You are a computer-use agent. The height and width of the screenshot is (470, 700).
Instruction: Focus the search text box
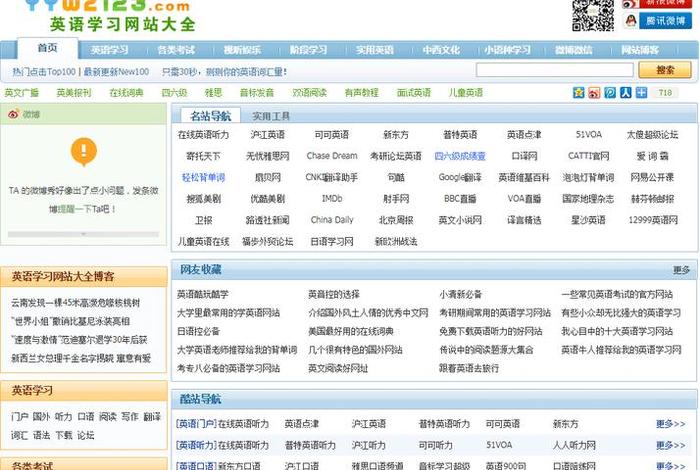point(554,70)
